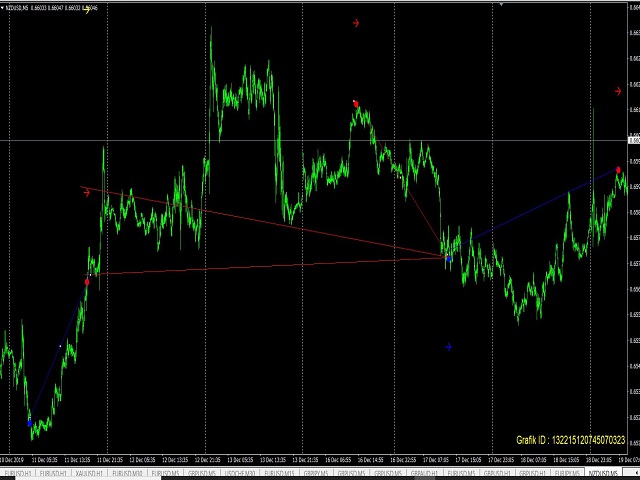
Task: Select the red arrow at the descending trendline's start
Action: (87, 193)
